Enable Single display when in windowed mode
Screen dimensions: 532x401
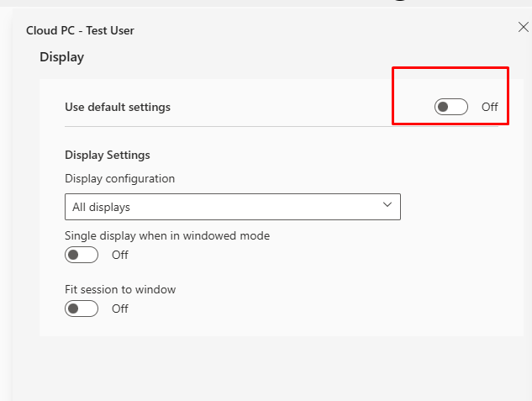coord(82,255)
